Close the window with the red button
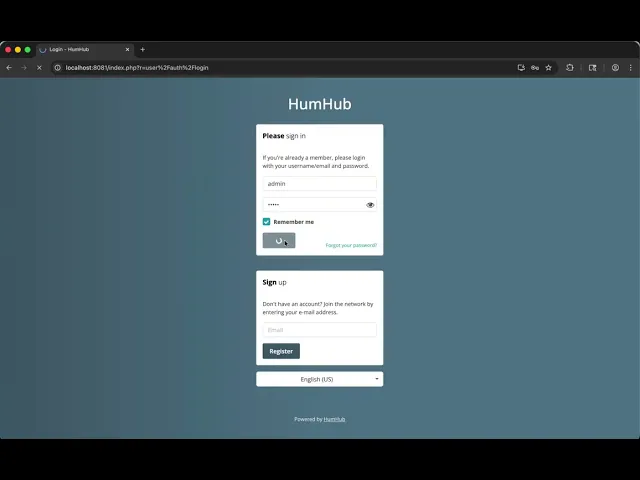The width and height of the screenshot is (640, 480). [x=8, y=49]
